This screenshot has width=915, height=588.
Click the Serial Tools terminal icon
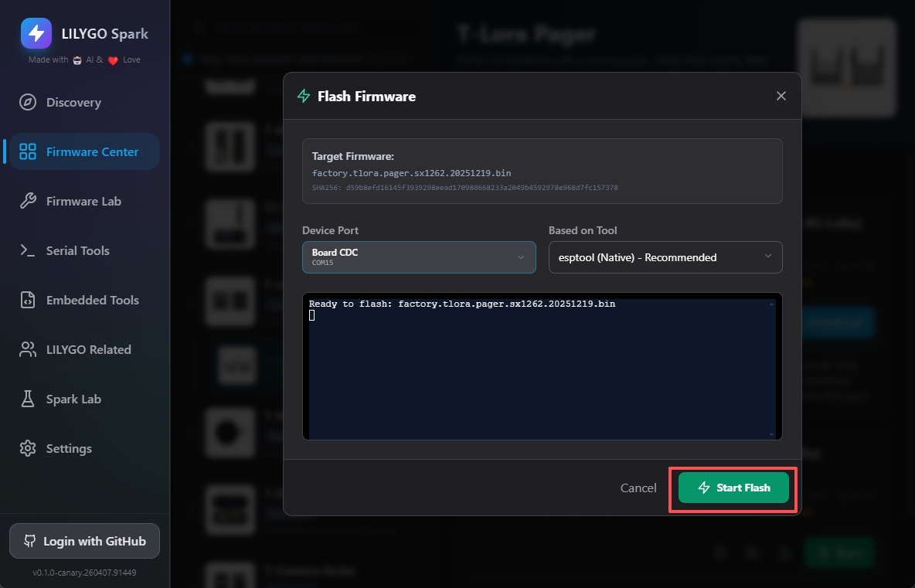pos(28,251)
